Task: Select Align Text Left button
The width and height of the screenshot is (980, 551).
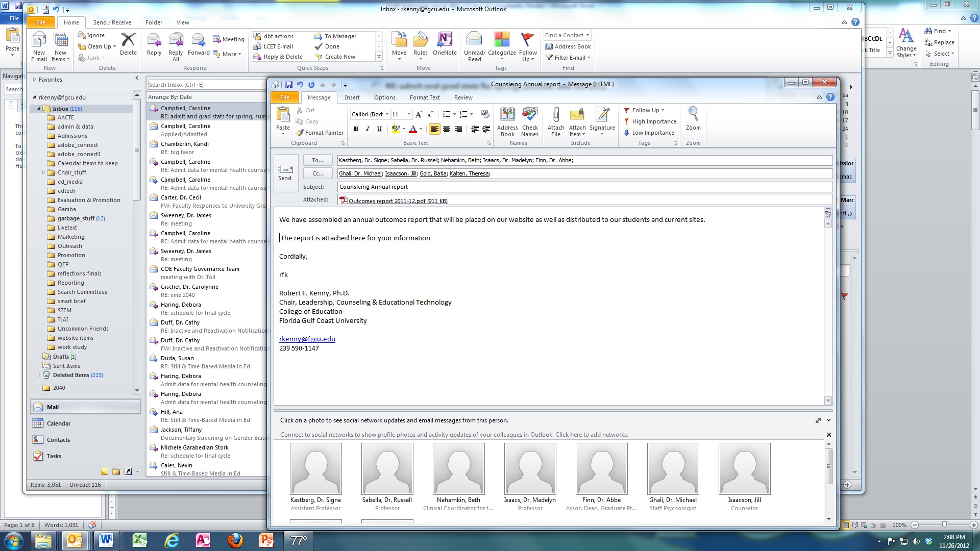Action: 434,129
